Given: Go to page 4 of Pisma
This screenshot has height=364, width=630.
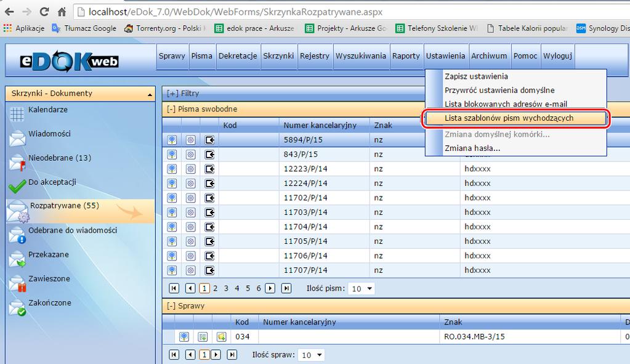Looking at the screenshot, I should tap(237, 288).
